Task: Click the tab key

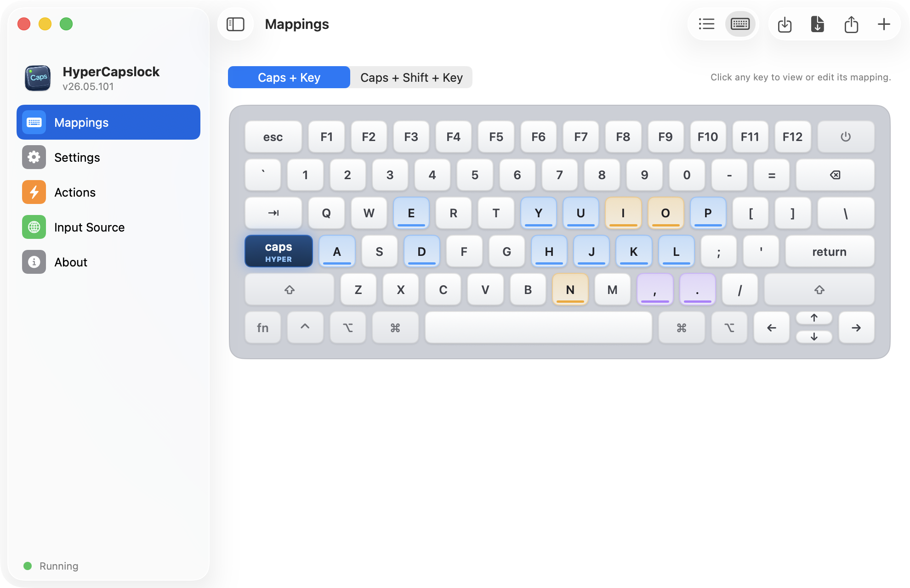Action: click(x=273, y=213)
